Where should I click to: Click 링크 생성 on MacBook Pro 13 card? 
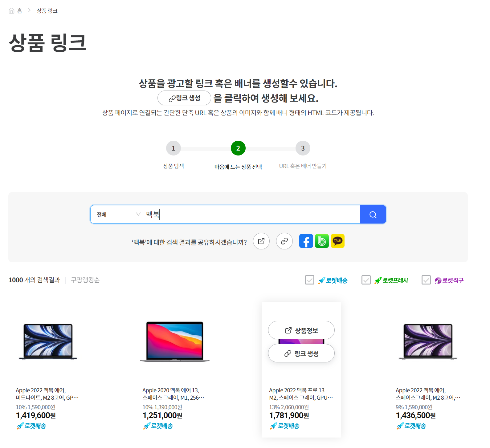[301, 353]
